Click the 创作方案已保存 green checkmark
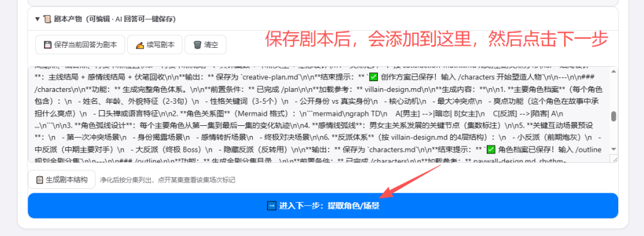The image size is (644, 236). 374,77
